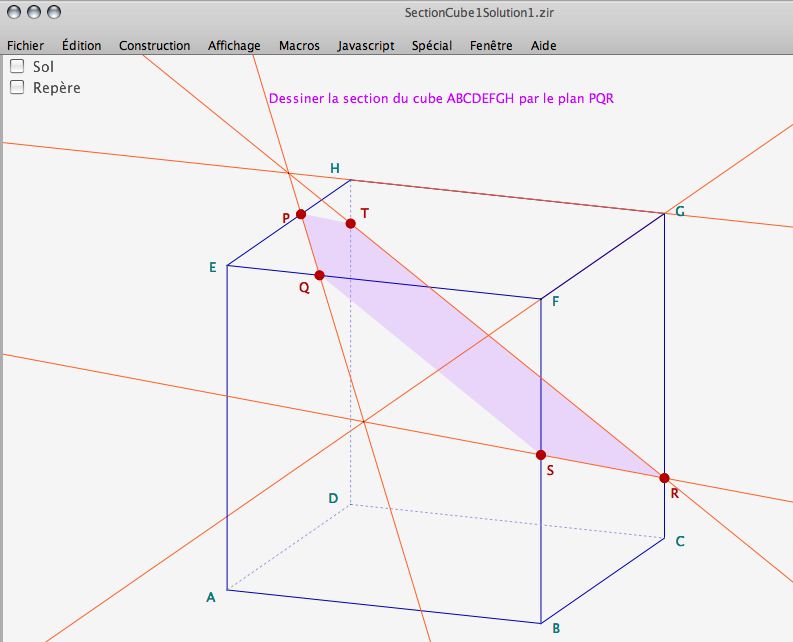Toggle the Repère checkbox
Viewport: 793px width, 642px height.
tap(17, 87)
